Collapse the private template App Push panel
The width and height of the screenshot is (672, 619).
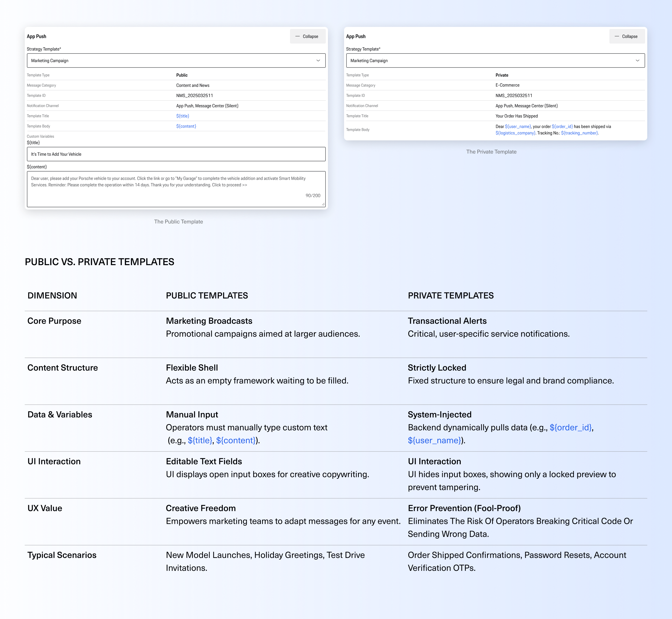tap(627, 37)
